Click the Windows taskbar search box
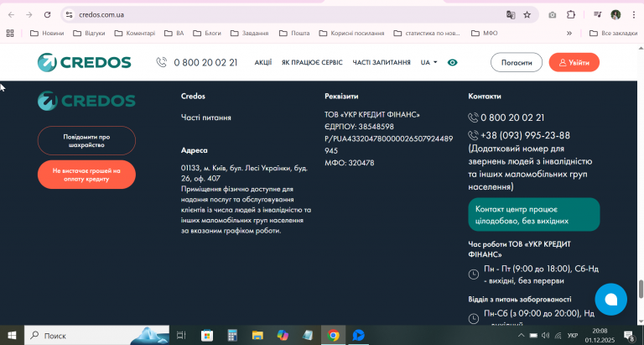Viewport: 644px width, 345px height. [x=96, y=335]
